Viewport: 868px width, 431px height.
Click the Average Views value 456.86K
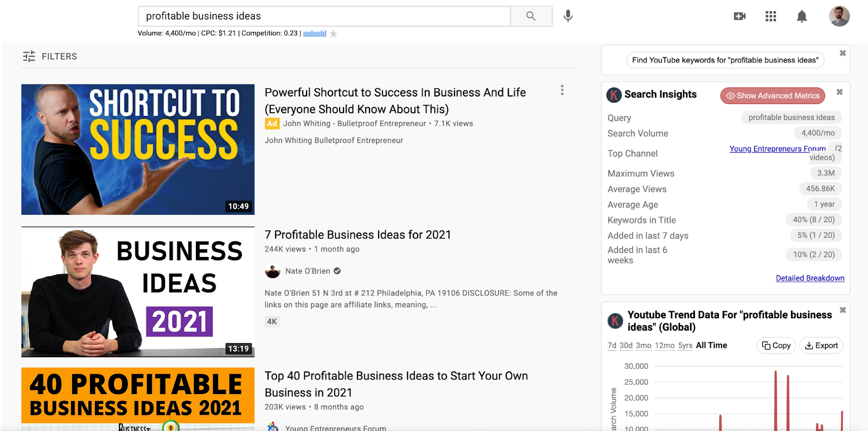pos(820,189)
